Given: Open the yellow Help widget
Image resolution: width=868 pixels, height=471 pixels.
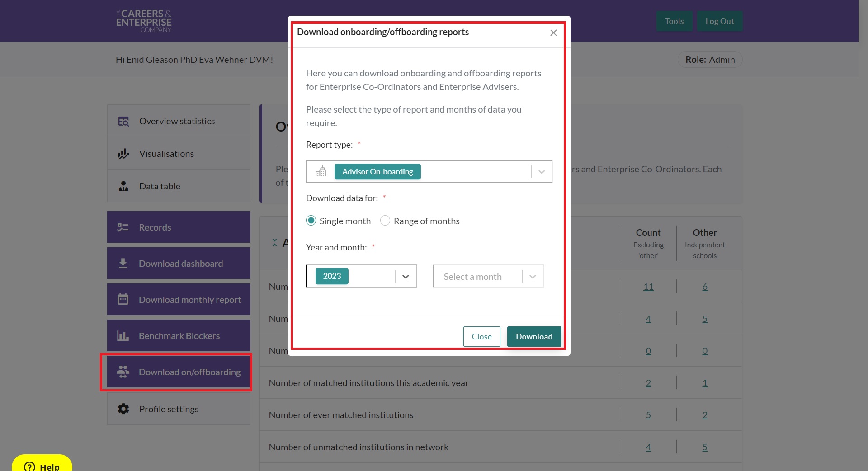Looking at the screenshot, I should coord(42,466).
